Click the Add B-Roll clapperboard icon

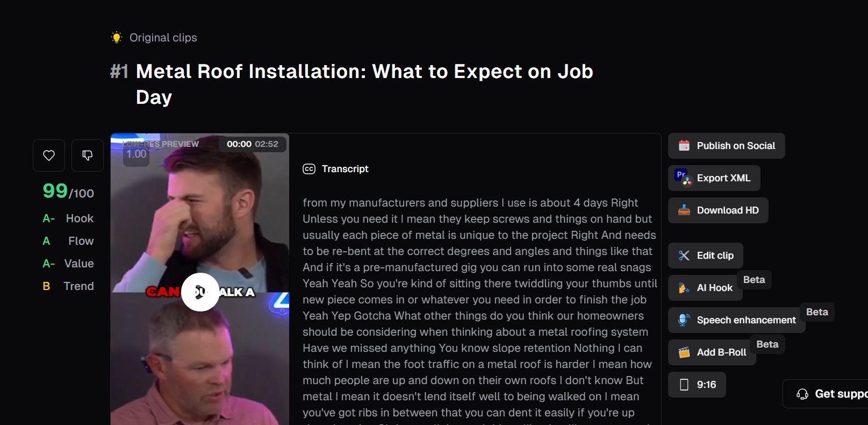tap(684, 352)
